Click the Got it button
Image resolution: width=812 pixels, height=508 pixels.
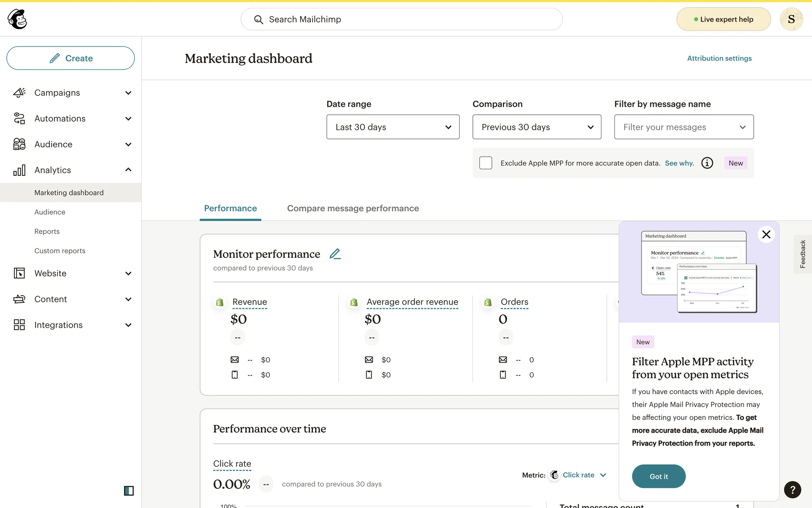658,476
